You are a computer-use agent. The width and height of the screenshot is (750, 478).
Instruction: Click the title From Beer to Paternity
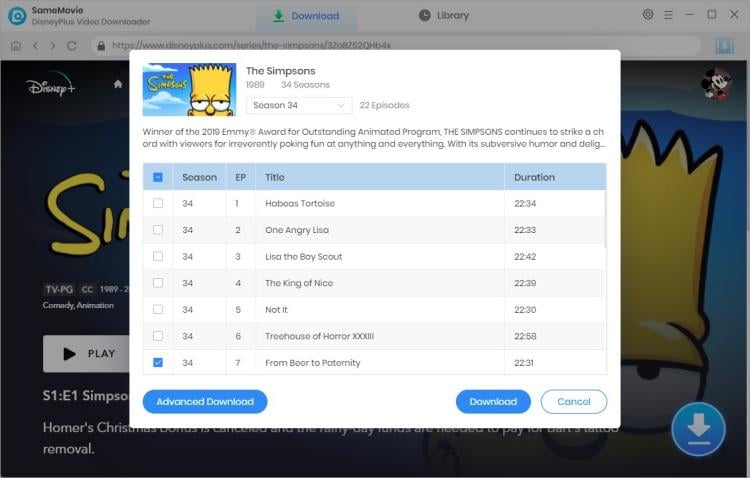pyautogui.click(x=313, y=363)
